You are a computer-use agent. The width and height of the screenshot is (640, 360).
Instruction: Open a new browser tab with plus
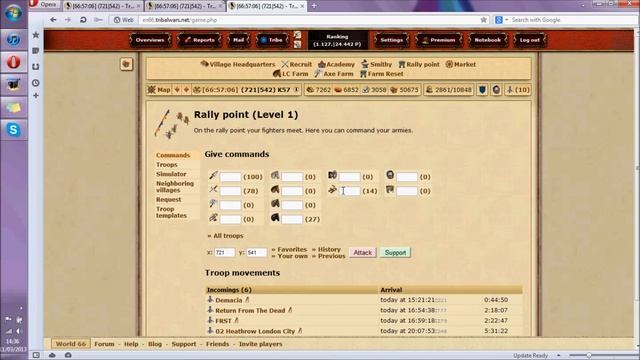(314, 6)
